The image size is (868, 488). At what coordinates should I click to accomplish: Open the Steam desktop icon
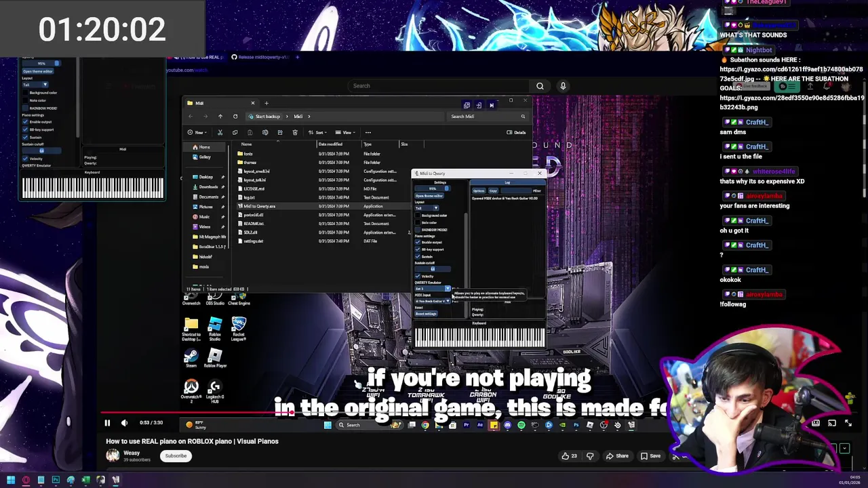click(x=191, y=358)
